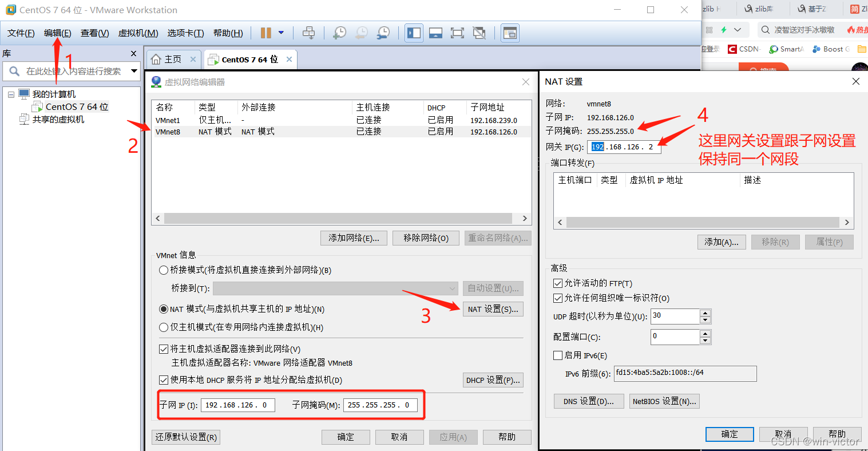Click the console view toolbar icon

(x=510, y=33)
